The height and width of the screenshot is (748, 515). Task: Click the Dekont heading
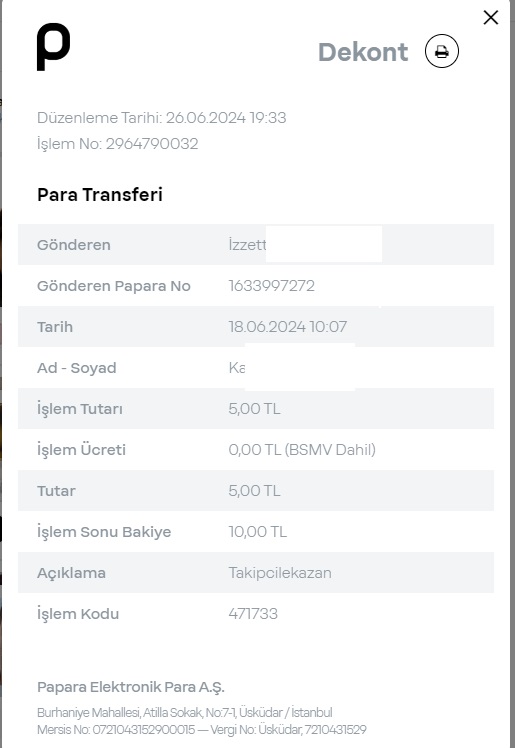pos(363,52)
